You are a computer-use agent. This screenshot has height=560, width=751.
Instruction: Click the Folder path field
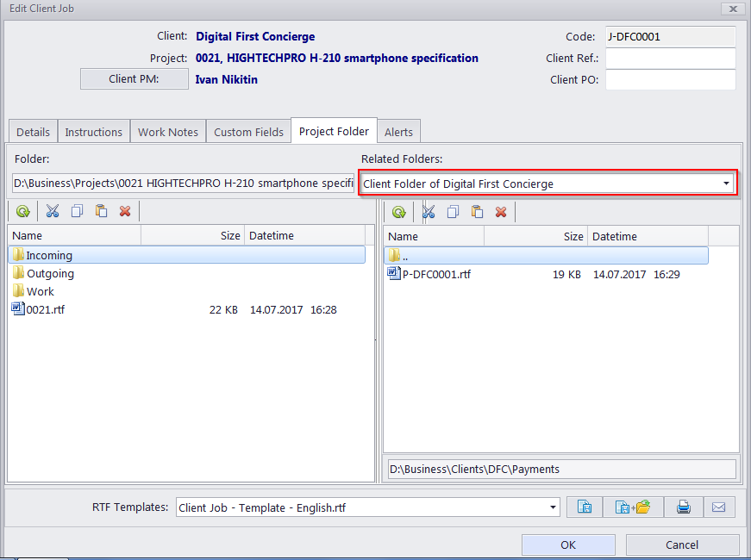point(183,183)
